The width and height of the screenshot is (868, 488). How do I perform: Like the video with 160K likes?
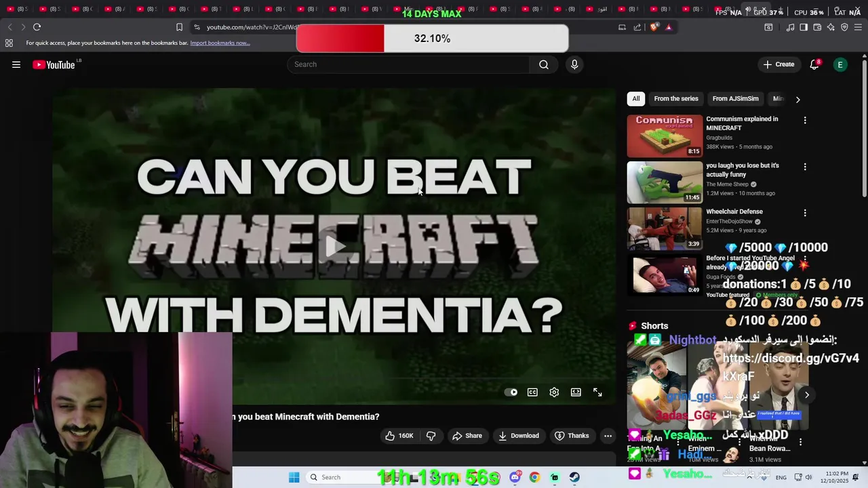coord(399,436)
